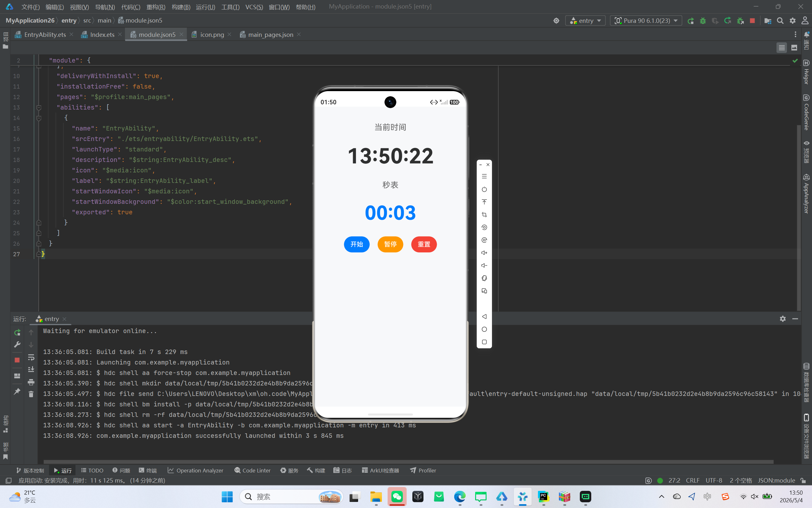This screenshot has height=508, width=812.
Task: Rerun entry from the run panel
Action: pyautogui.click(x=17, y=332)
